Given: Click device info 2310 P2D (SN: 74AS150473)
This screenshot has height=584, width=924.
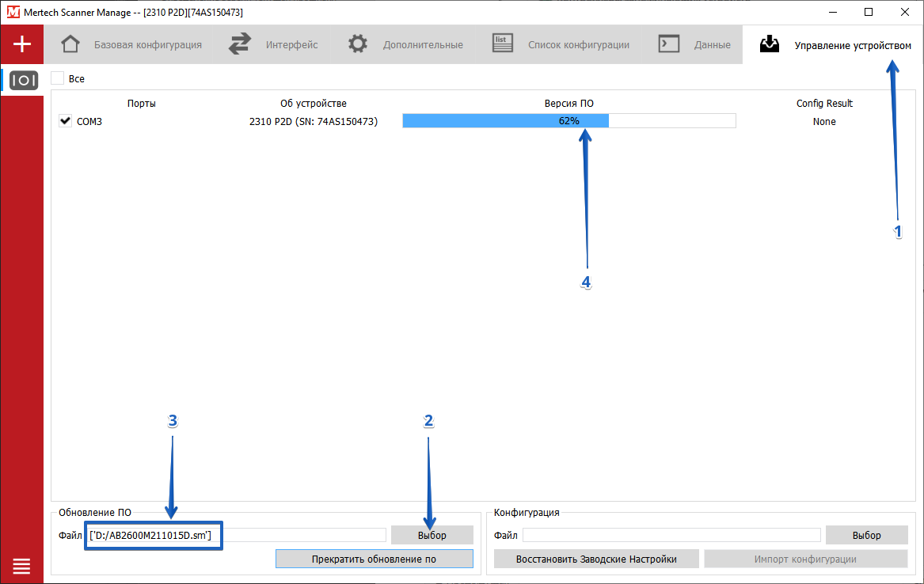Looking at the screenshot, I should point(314,122).
